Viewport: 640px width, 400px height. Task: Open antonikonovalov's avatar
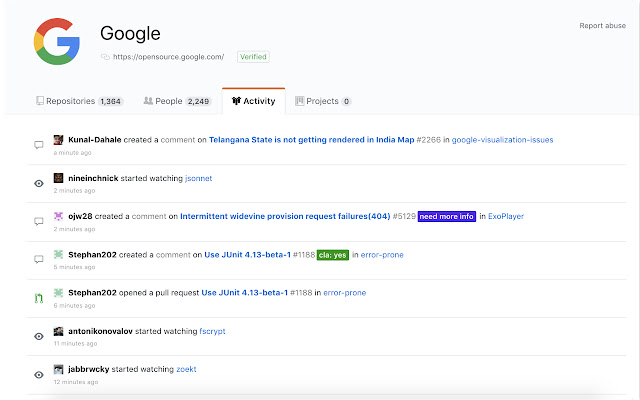pyautogui.click(x=58, y=331)
